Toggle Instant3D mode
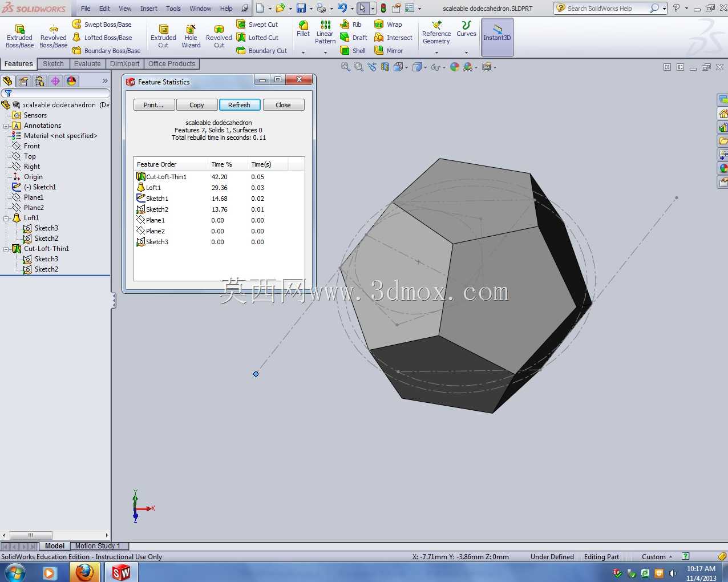This screenshot has width=728, height=582. (x=498, y=37)
